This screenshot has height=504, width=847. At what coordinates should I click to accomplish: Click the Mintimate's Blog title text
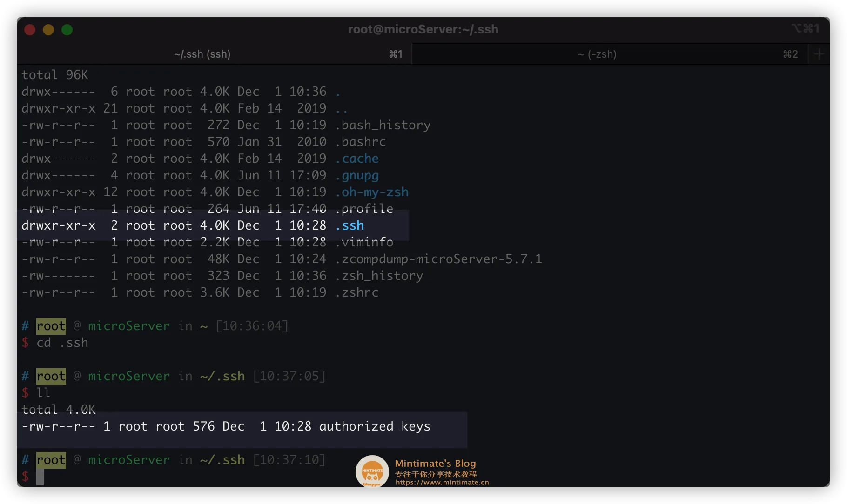pyautogui.click(x=436, y=464)
